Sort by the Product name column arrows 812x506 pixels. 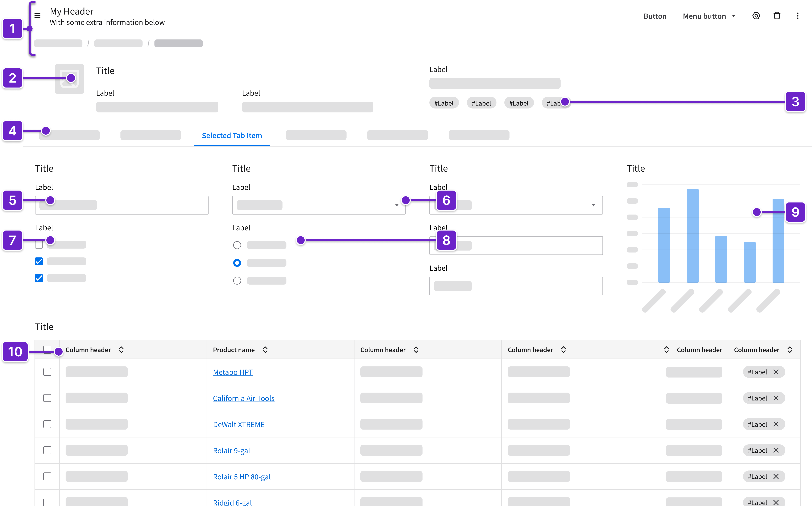(x=265, y=350)
